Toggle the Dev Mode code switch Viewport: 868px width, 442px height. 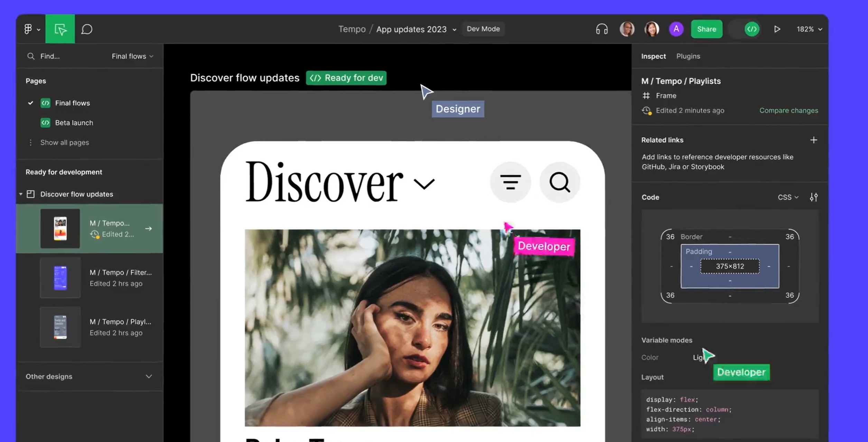tap(752, 29)
